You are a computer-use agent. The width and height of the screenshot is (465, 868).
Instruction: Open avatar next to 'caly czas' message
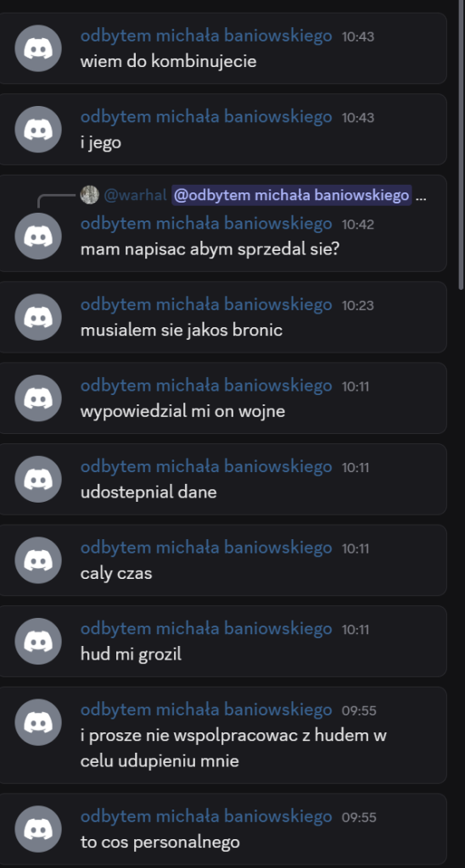38,559
